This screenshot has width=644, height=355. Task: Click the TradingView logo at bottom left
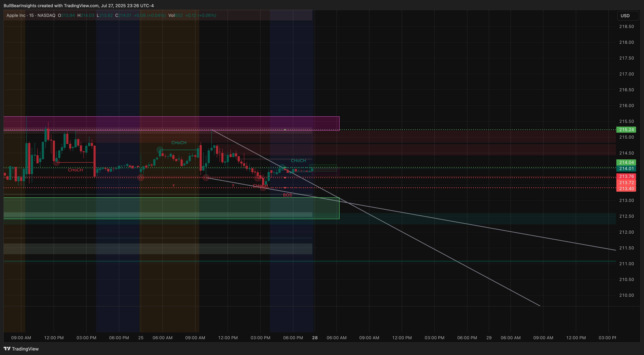[x=21, y=349]
